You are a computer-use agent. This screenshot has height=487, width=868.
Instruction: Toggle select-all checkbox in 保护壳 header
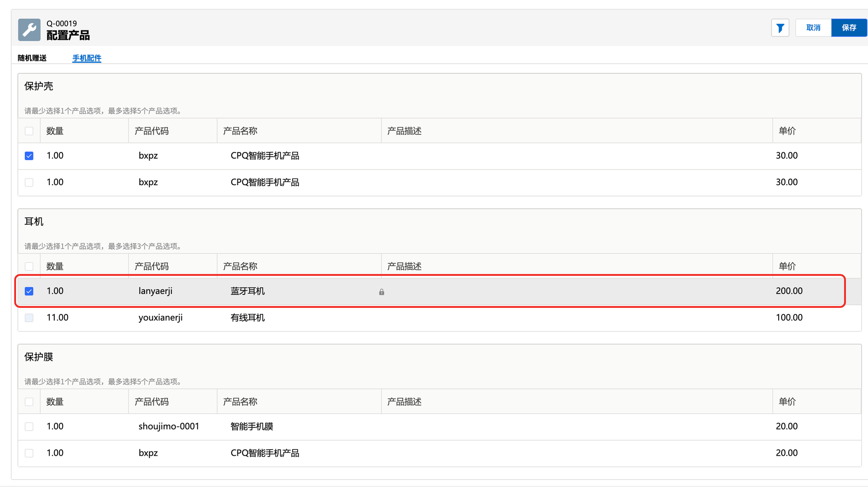[x=29, y=131]
